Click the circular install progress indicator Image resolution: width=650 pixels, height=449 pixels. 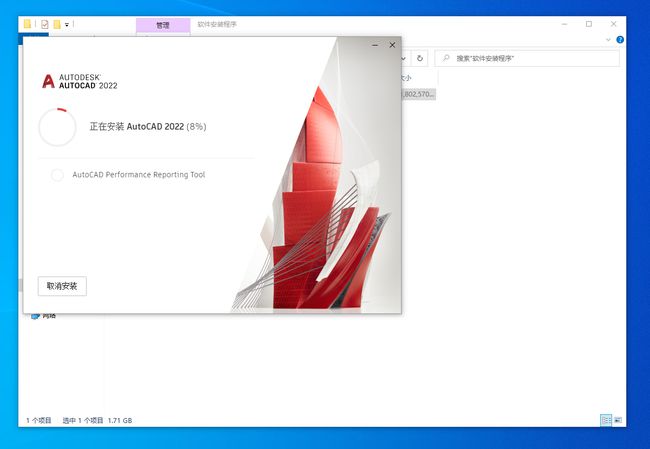click(57, 127)
